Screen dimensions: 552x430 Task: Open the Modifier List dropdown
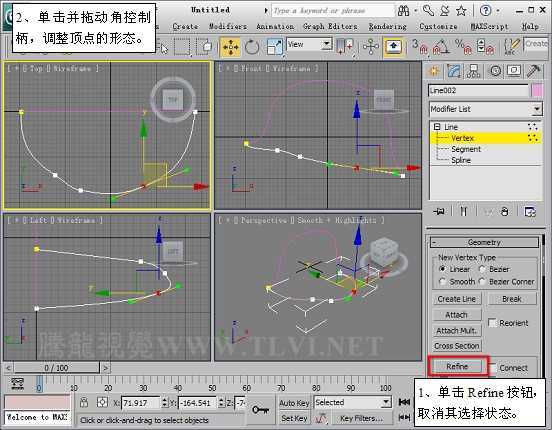[485, 109]
